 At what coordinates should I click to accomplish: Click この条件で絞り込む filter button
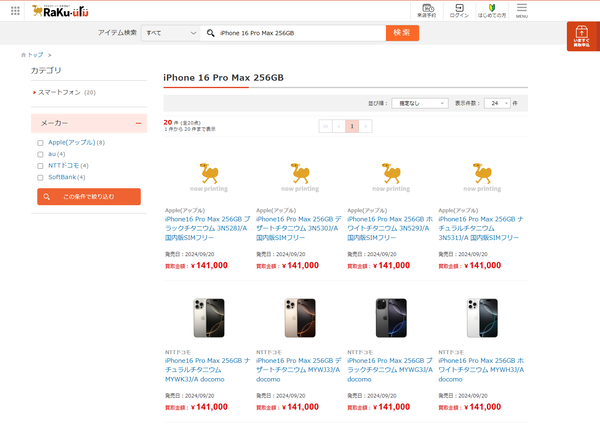point(89,196)
